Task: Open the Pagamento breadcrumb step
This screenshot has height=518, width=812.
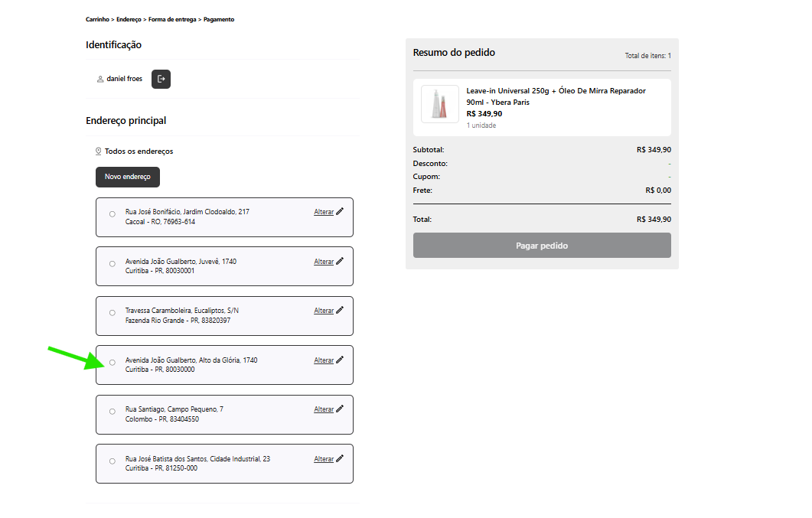Action: coord(219,20)
